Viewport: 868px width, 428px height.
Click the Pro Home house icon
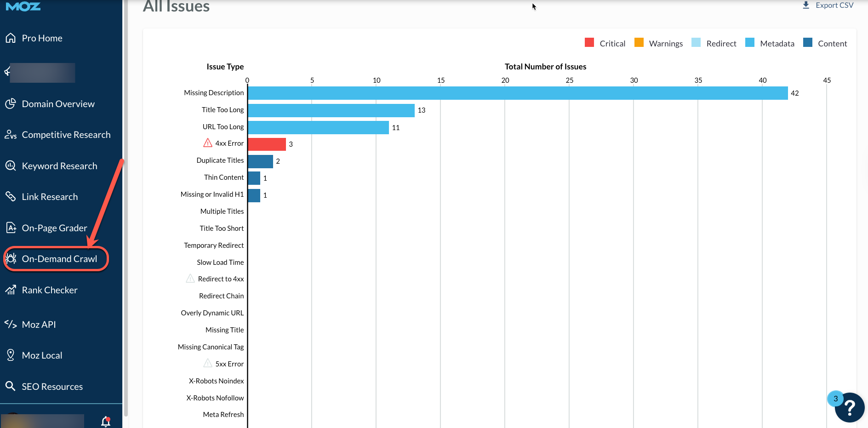pyautogui.click(x=11, y=38)
